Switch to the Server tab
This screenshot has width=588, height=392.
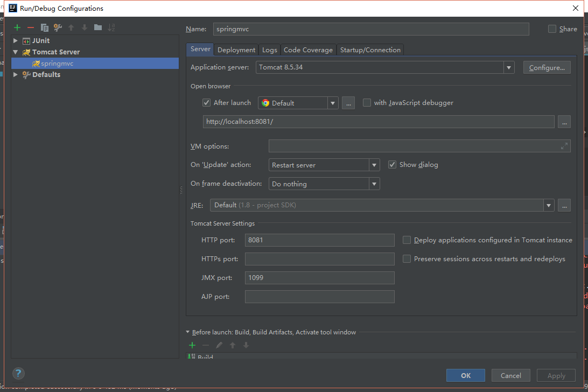pos(200,49)
